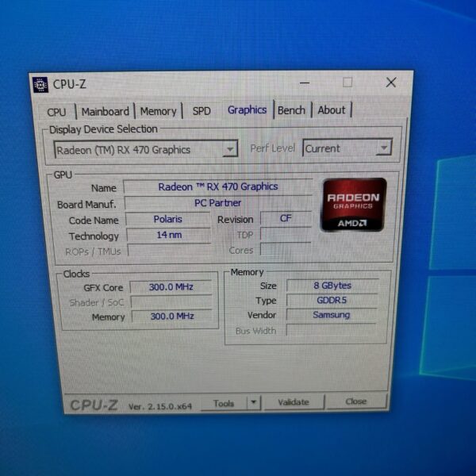Expand the Tools dropdown arrow

pos(254,402)
